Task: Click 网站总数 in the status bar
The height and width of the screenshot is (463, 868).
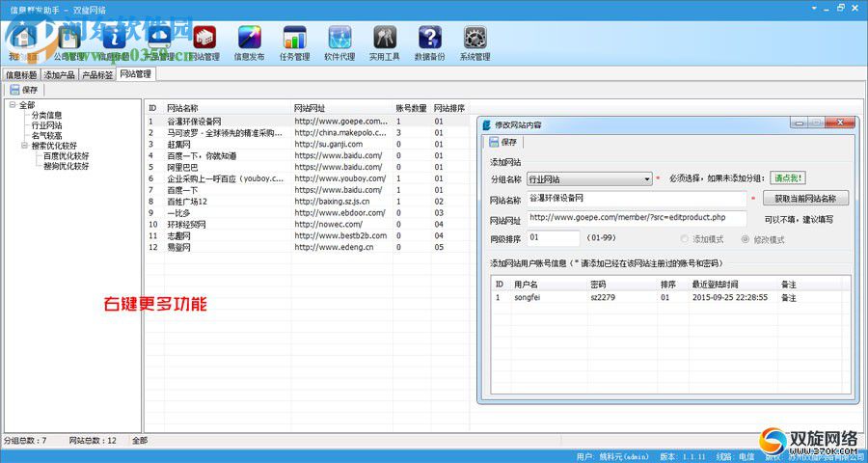Action: click(93, 441)
